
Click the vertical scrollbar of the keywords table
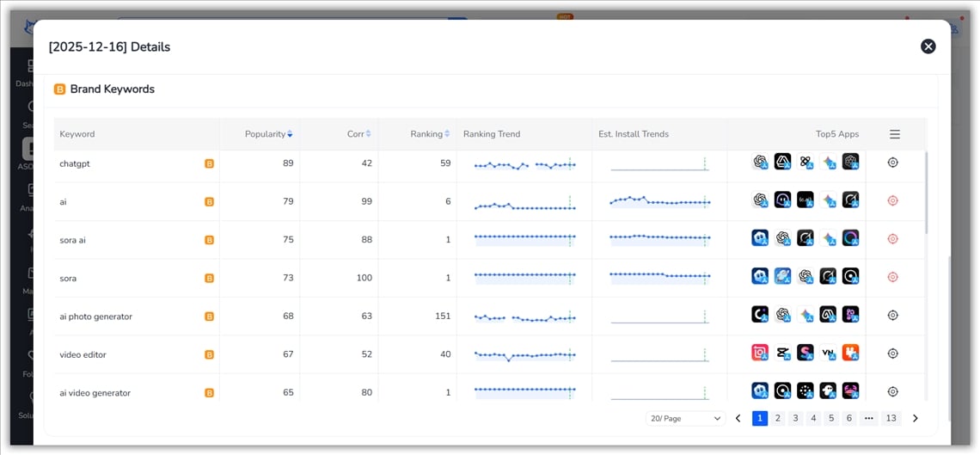(926, 194)
